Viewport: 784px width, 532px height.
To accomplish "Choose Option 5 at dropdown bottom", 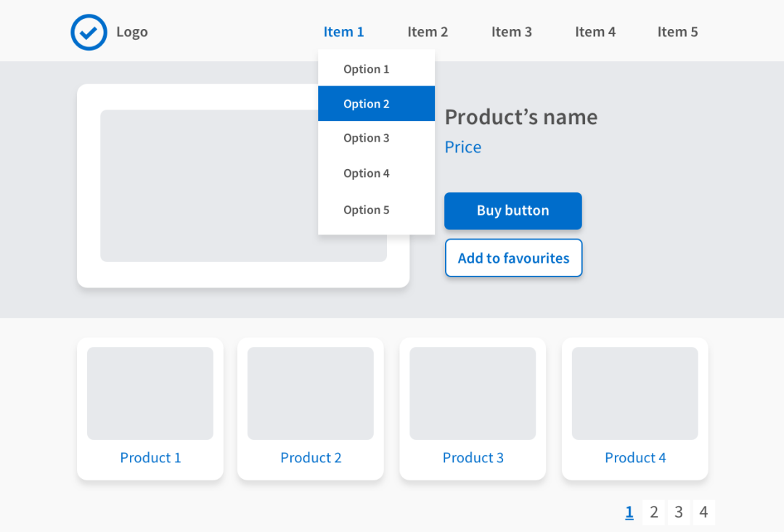I will [x=377, y=210].
